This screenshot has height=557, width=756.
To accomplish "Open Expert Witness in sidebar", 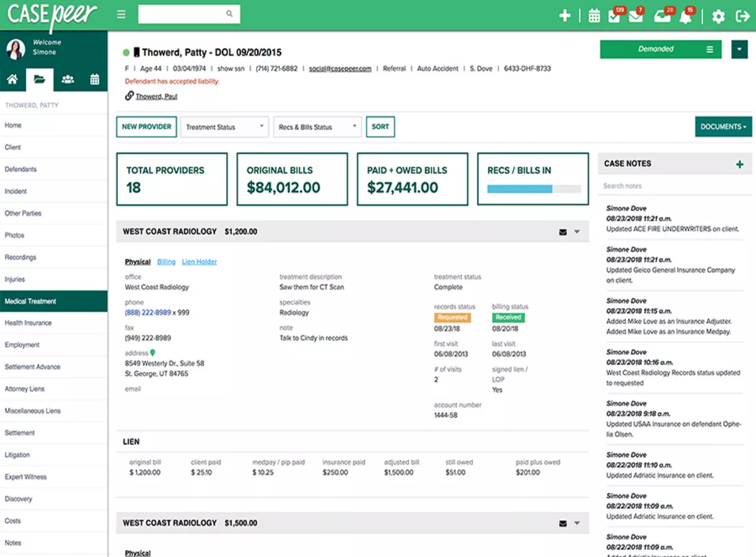I will point(54,477).
